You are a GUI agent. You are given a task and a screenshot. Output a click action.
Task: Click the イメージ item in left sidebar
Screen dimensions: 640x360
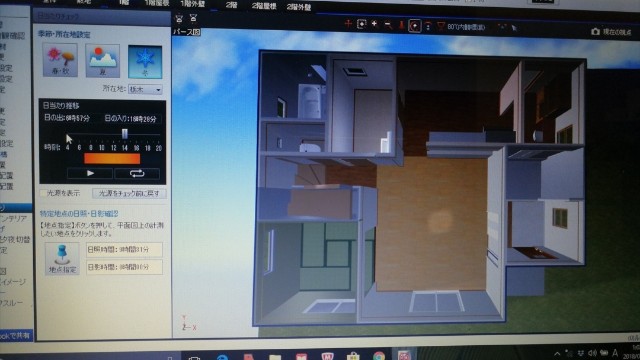[13, 282]
